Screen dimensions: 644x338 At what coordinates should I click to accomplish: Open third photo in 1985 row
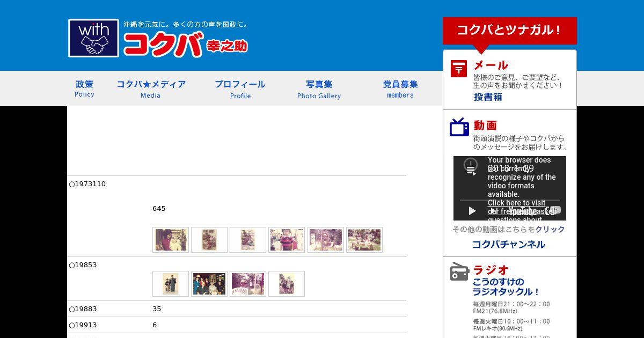248,284
